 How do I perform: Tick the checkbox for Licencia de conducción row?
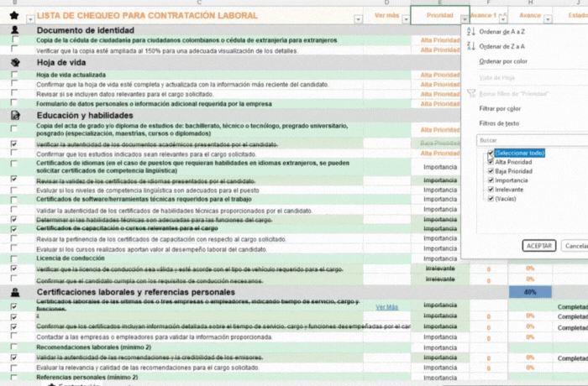click(14, 258)
